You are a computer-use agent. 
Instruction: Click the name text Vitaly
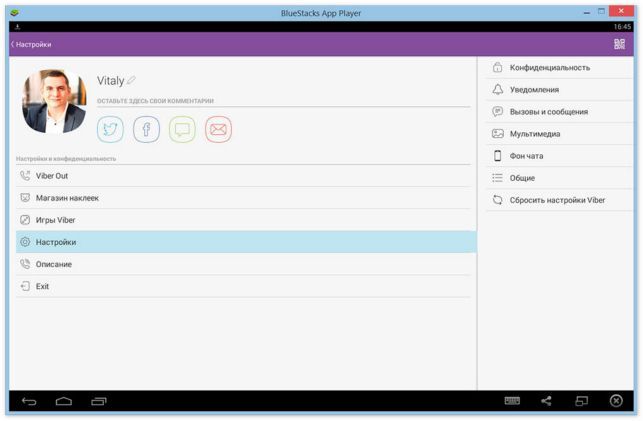point(110,81)
